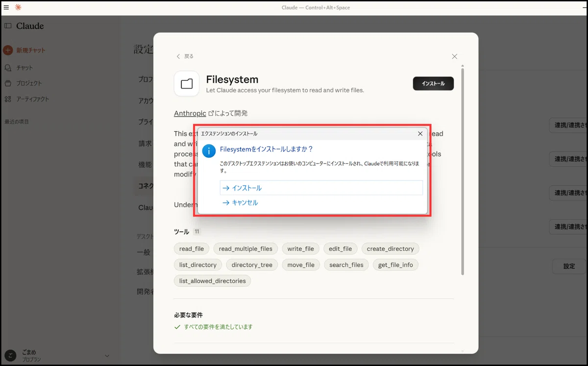Go back with the 戻る link

point(185,56)
